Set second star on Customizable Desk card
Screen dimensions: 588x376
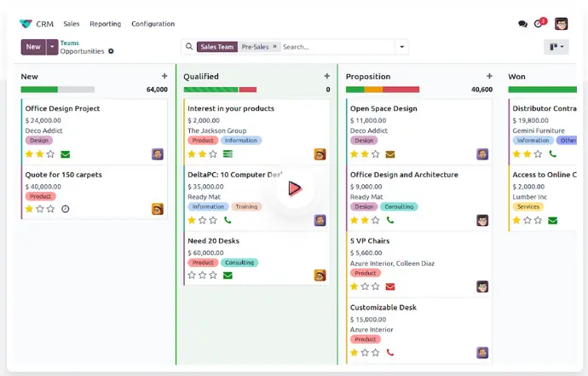point(365,352)
